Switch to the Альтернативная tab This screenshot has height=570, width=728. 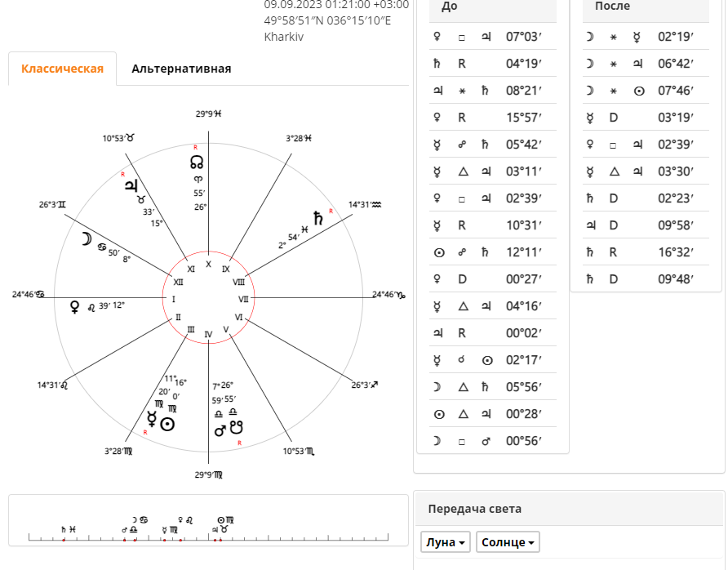(181, 69)
